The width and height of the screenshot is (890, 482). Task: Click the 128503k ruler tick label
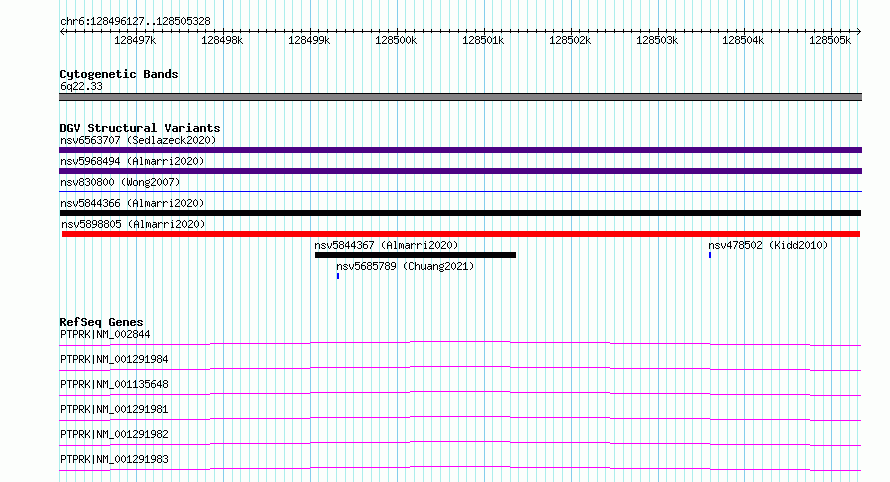pyautogui.click(x=657, y=40)
